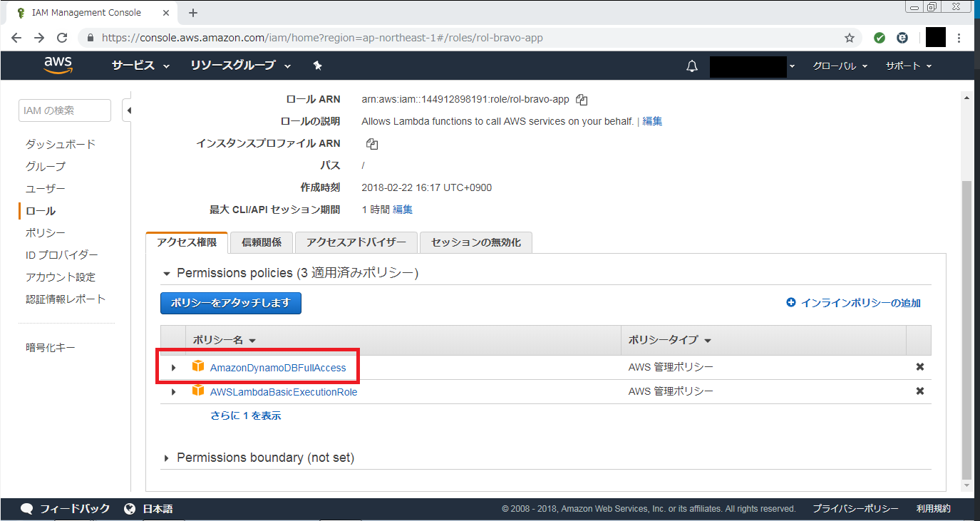
Task: Switch to the 信頼関係 tab
Action: pos(262,242)
